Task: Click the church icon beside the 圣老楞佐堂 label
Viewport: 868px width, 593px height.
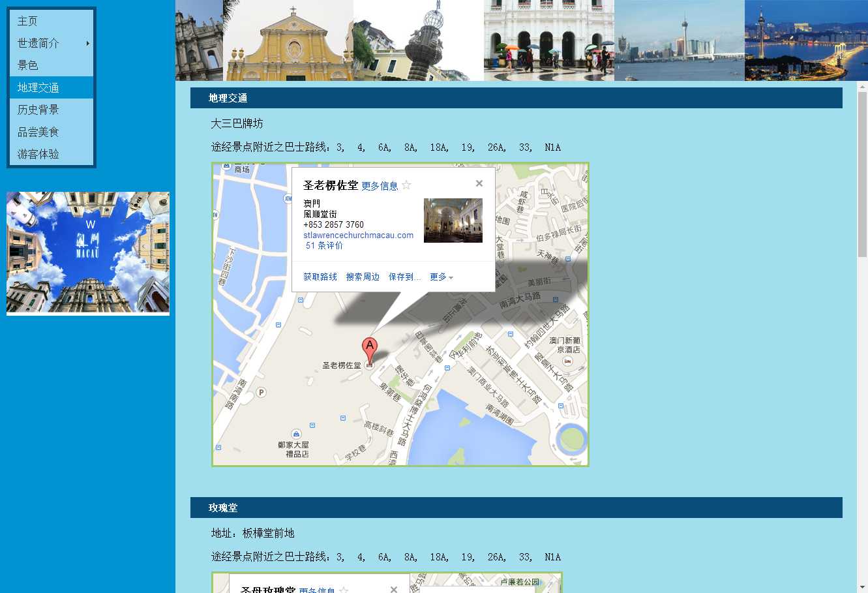Action: pos(369,365)
